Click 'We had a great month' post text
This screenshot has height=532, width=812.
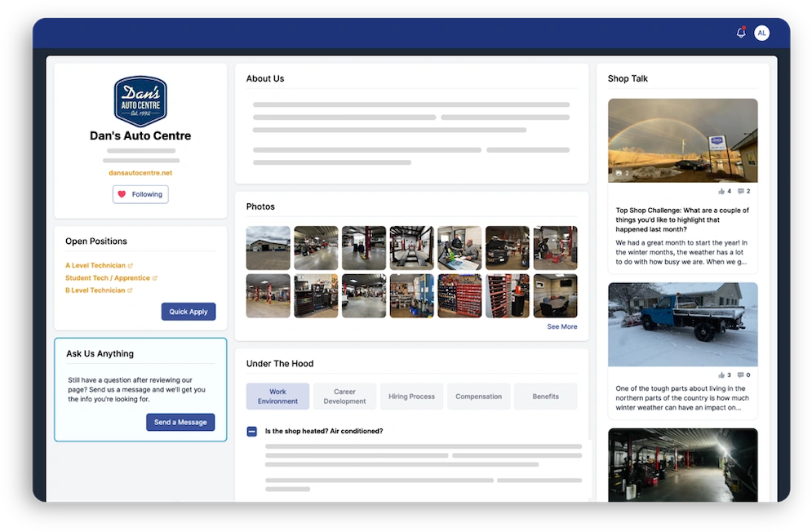pos(681,252)
